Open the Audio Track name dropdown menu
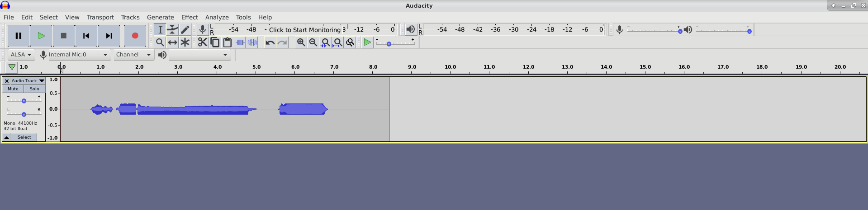The width and height of the screenshot is (868, 210). coord(28,81)
